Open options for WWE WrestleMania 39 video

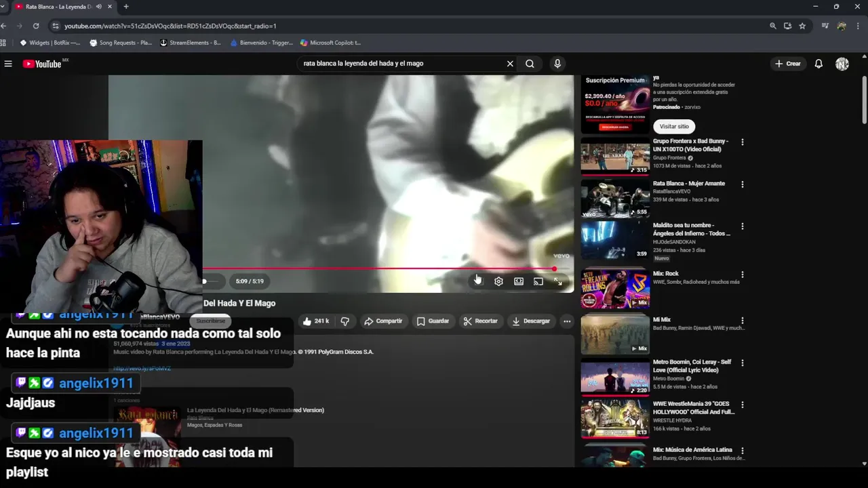click(x=743, y=405)
